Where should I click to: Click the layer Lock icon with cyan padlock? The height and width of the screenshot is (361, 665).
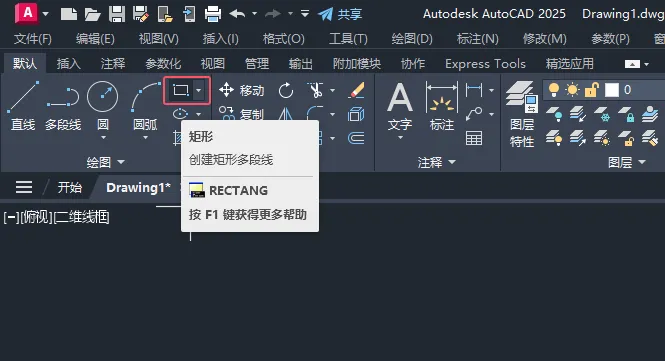tap(626, 114)
